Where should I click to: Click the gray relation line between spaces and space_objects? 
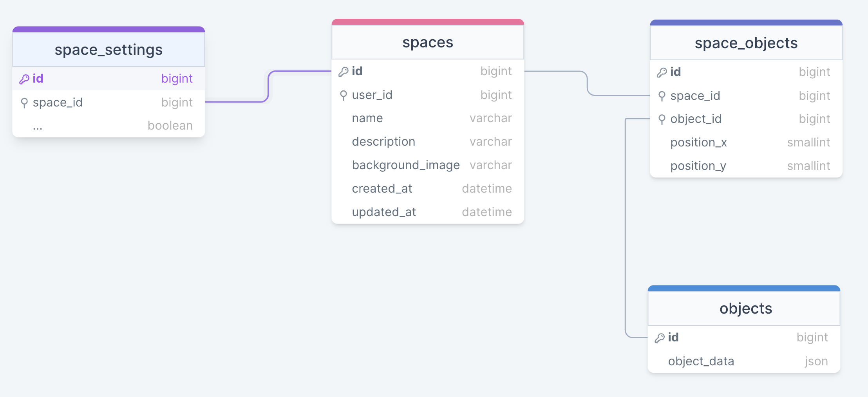point(587,83)
